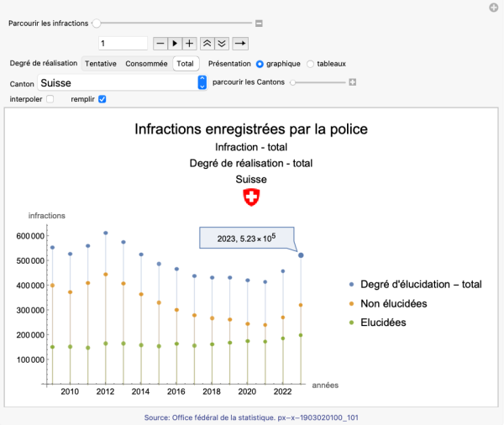Click the parcourir les Cantons slider handle

click(x=292, y=82)
